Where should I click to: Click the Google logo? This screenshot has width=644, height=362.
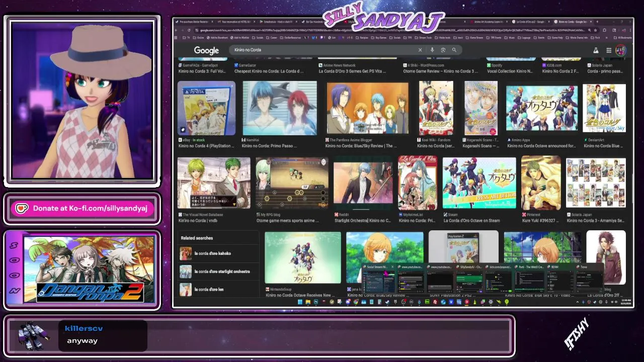206,50
